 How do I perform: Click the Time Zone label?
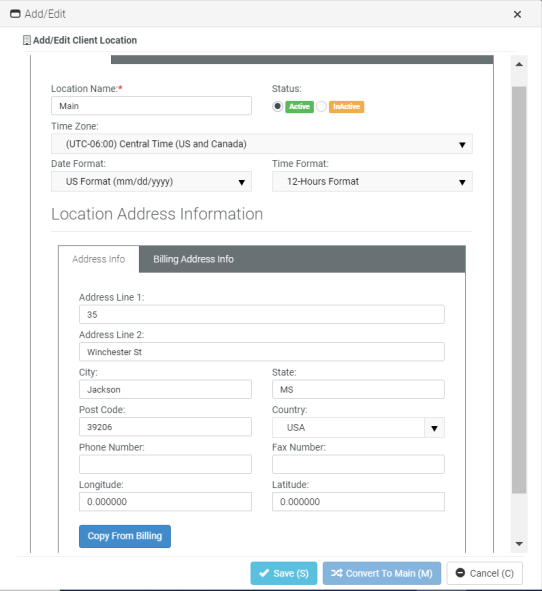coord(75,126)
